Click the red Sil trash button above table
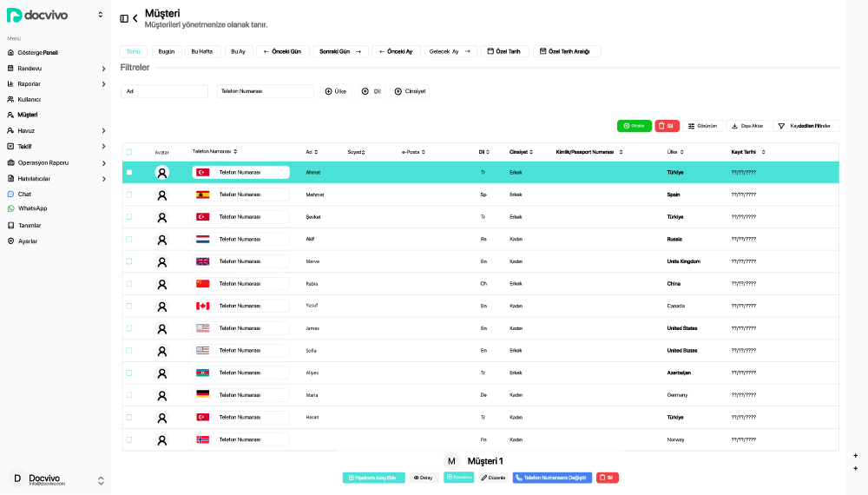Viewport: 868px width, 495px height. click(667, 126)
